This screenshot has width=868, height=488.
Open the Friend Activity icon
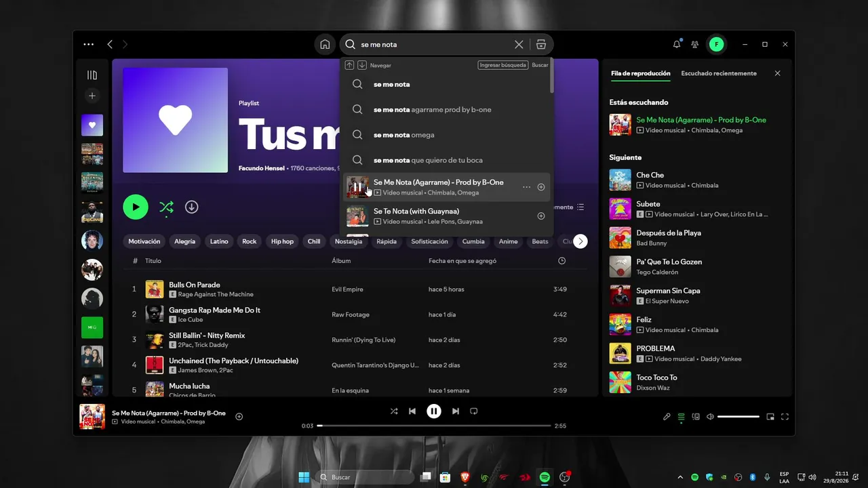[x=695, y=45]
